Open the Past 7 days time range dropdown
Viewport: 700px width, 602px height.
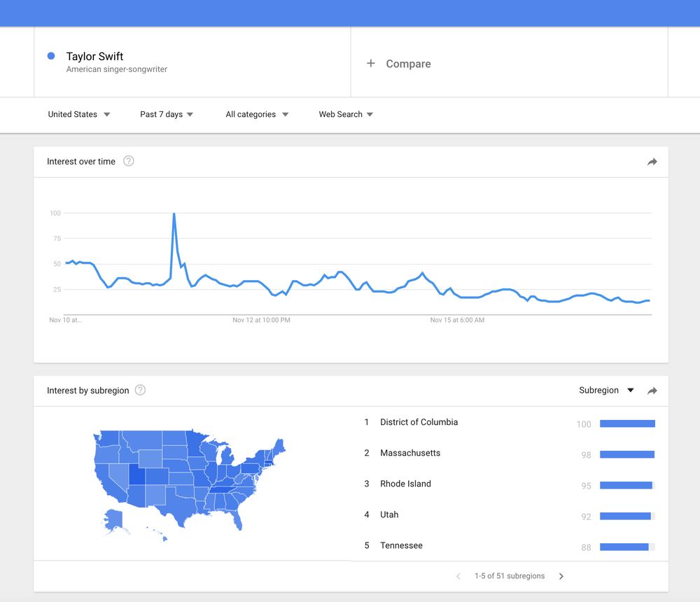coord(166,114)
